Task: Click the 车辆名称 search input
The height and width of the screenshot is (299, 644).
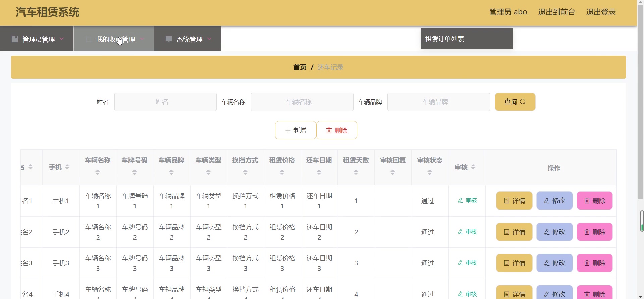Action: tap(302, 102)
